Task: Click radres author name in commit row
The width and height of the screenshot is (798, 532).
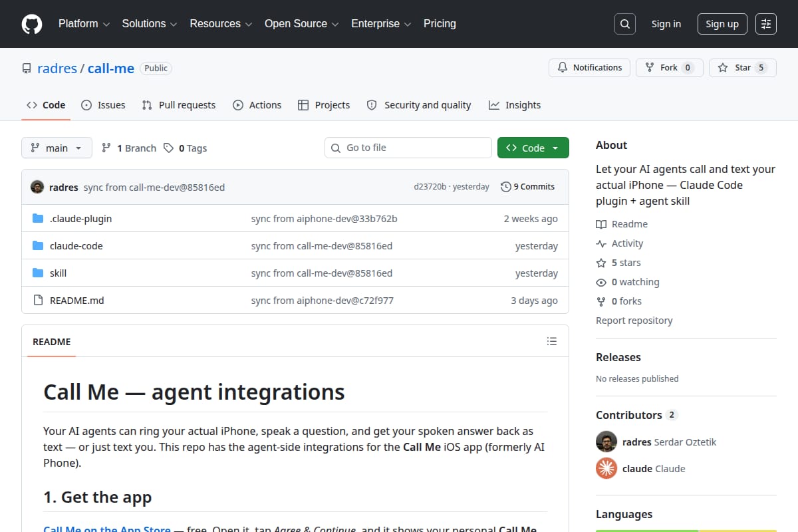Action: click(x=64, y=188)
